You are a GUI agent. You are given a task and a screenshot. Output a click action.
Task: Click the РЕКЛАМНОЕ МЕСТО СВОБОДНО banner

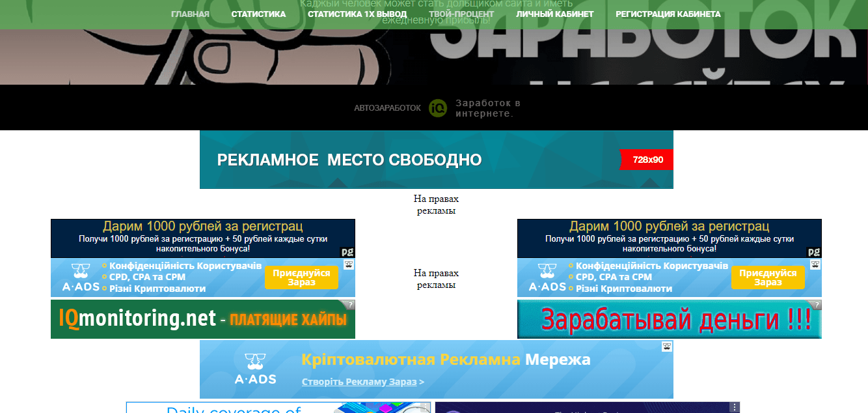coord(436,160)
